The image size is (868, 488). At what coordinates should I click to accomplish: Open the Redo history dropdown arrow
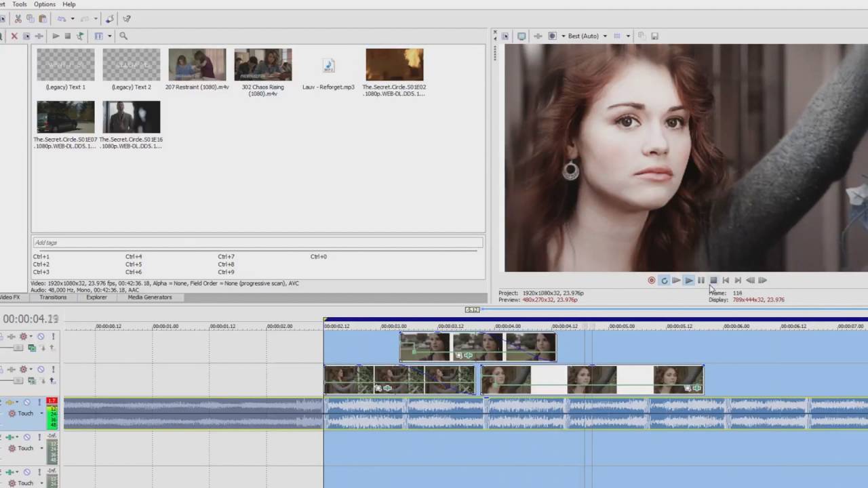[x=96, y=18]
